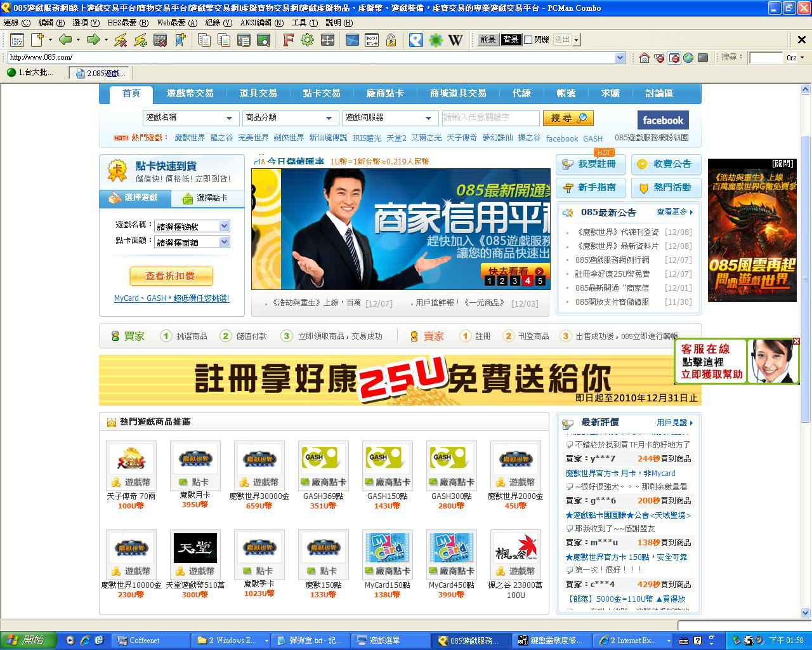This screenshot has width=812, height=650.
Task: Open the facebook logo button on page
Action: (663, 120)
